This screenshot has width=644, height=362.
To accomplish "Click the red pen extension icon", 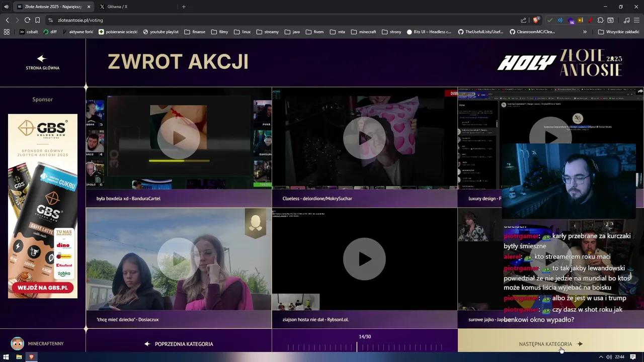I will coord(590,20).
